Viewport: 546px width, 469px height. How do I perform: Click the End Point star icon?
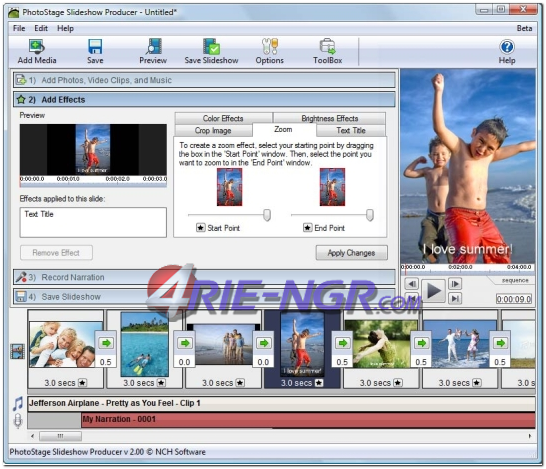(x=307, y=228)
